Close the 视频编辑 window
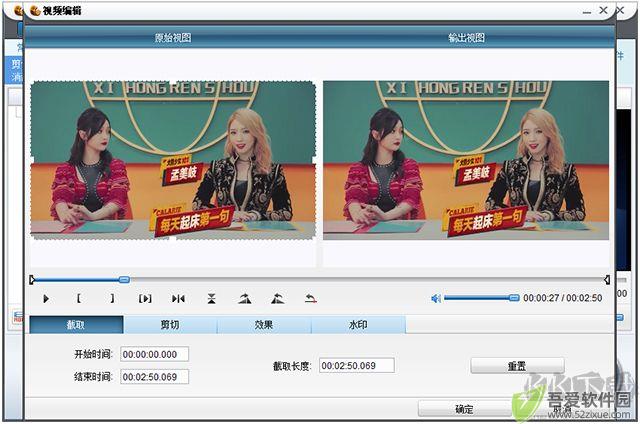The height and width of the screenshot is (424, 640). [603, 10]
